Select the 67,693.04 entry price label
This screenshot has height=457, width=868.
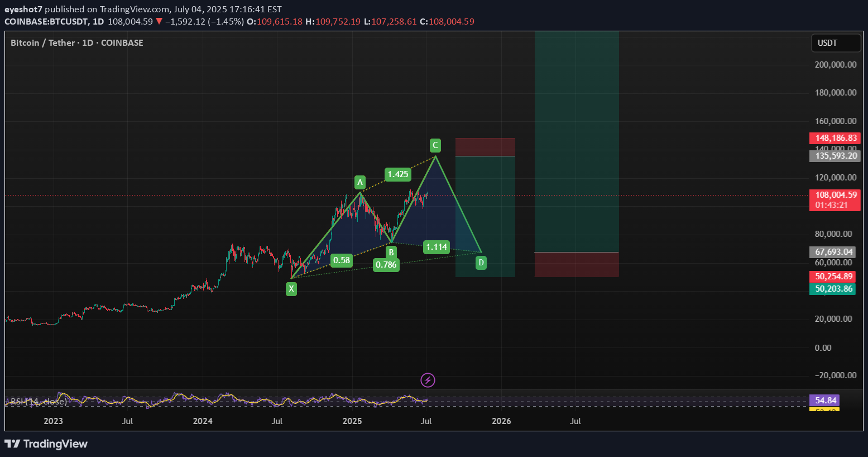point(833,252)
